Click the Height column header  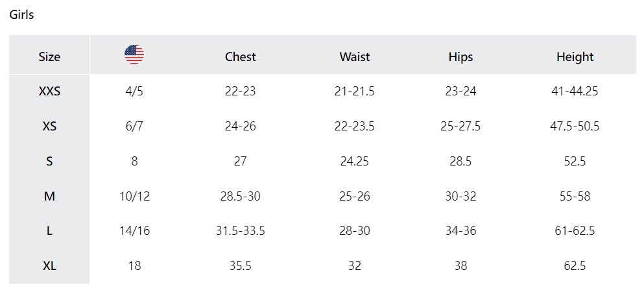575,57
